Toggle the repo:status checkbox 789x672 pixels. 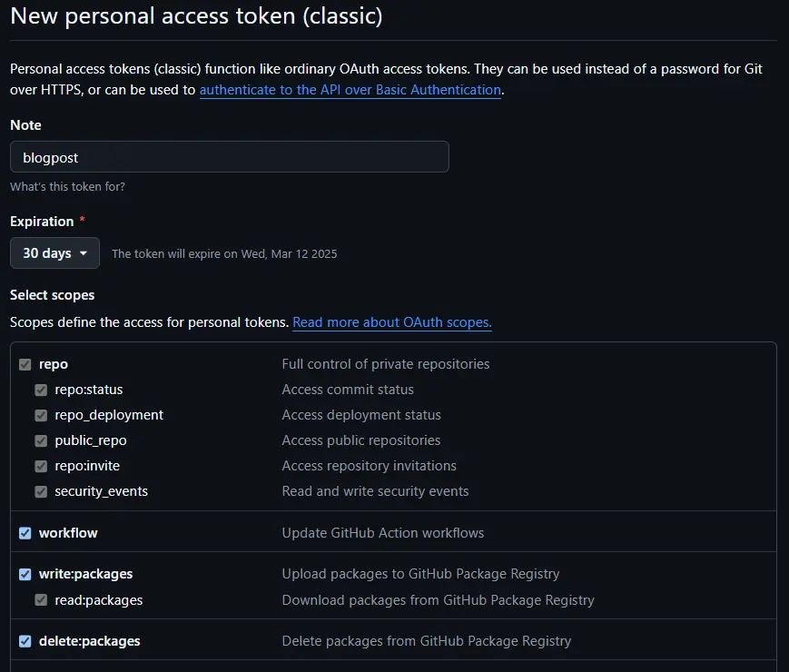(x=41, y=390)
